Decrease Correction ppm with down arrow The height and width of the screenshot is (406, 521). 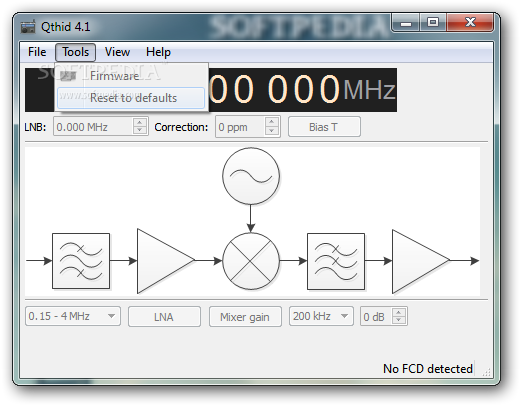(x=272, y=131)
